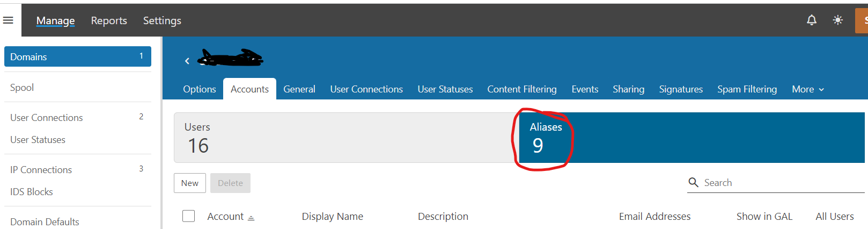
Task: Select the Users count card
Action: click(x=343, y=138)
